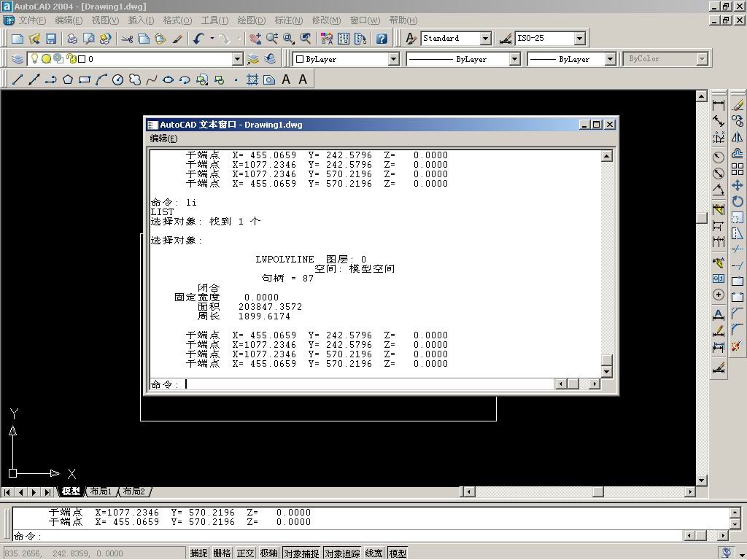Select the Line draw tool
Screen dimensions: 747x560
point(18,79)
